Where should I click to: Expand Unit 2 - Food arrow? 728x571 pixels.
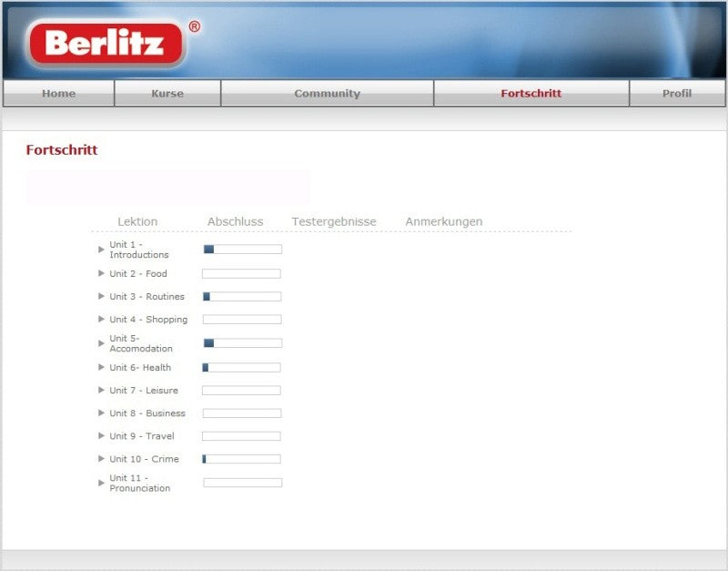coord(101,273)
